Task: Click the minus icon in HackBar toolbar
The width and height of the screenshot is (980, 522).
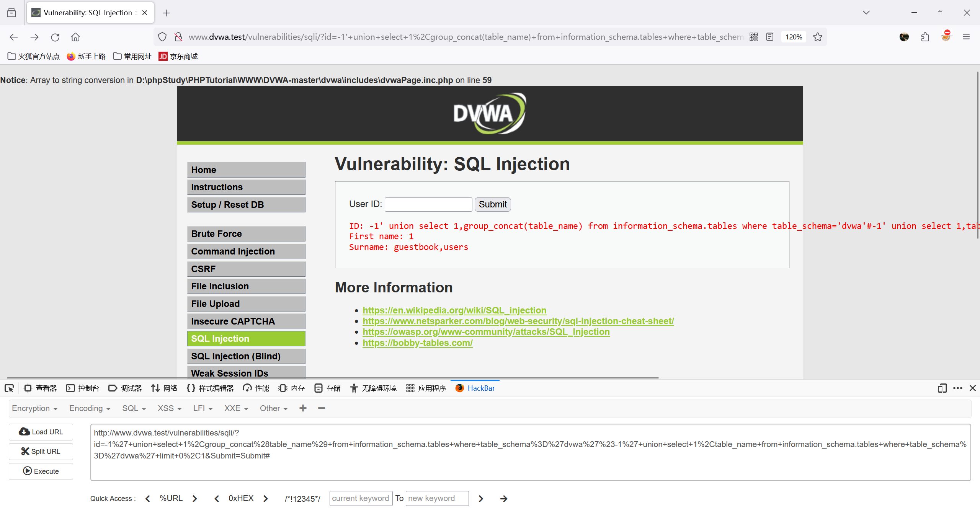Action: tap(322, 408)
